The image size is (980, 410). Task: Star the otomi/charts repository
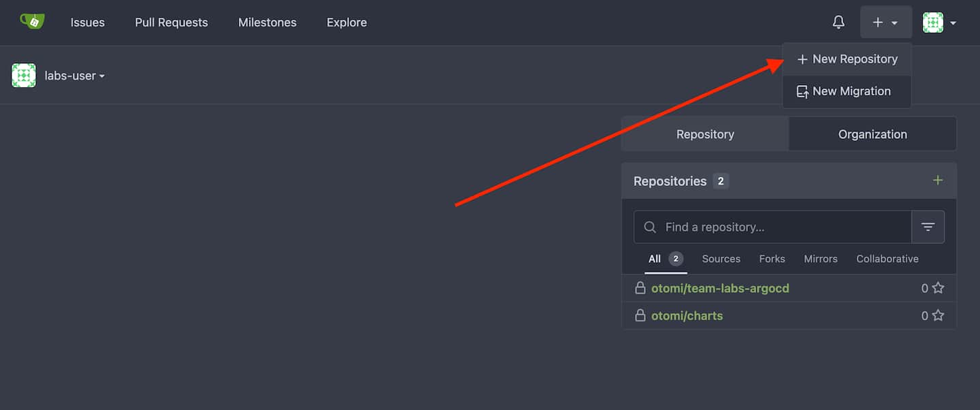click(938, 316)
